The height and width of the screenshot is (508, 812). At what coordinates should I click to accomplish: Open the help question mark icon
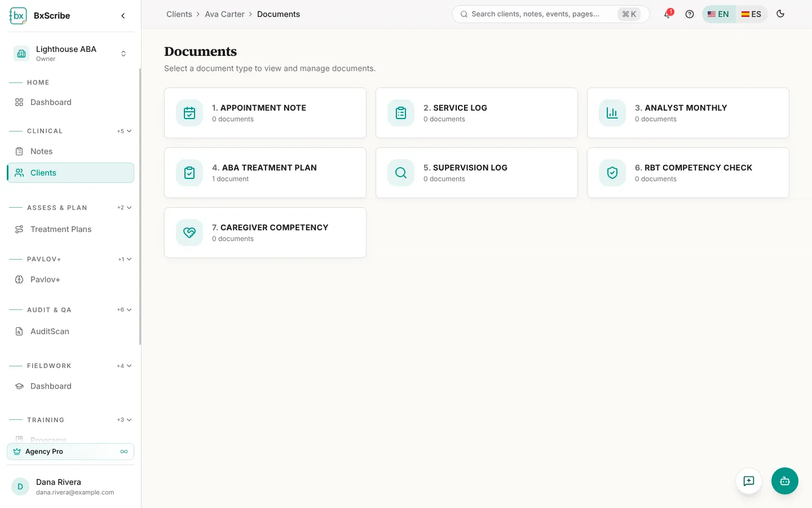click(x=689, y=14)
